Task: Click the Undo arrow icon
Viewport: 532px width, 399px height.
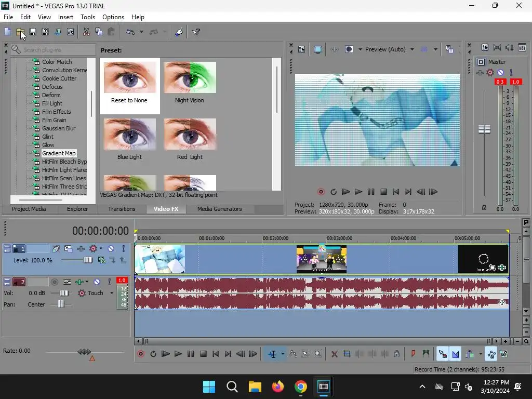Action: click(x=130, y=32)
